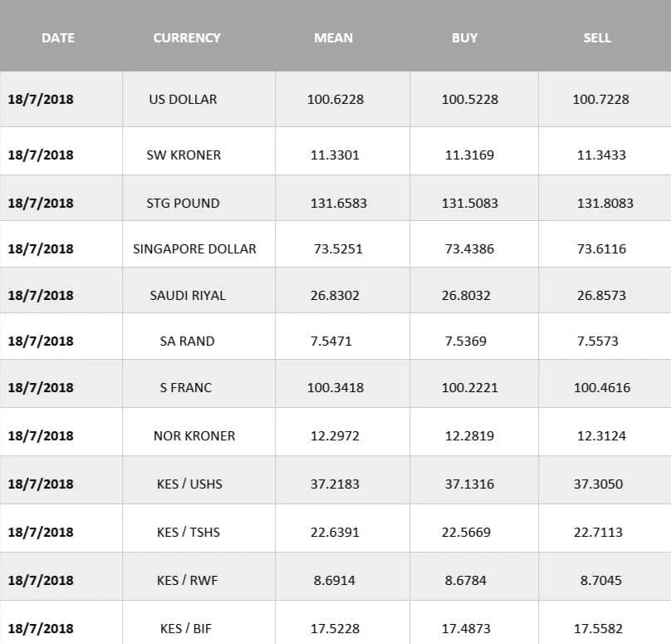Screen dimensions: 671x644
Task: Click the KES / BIF sell value 17.5582
Action: click(x=598, y=628)
